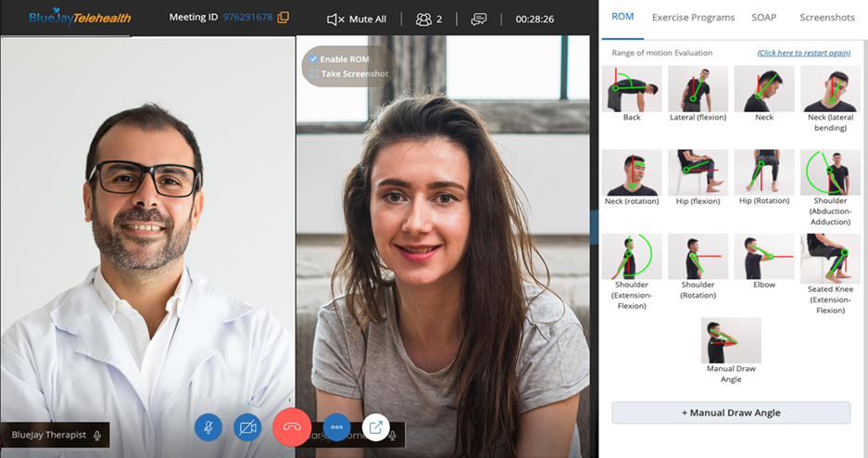Click the therapist video feed
This screenshot has height=458, width=868.
point(148,247)
